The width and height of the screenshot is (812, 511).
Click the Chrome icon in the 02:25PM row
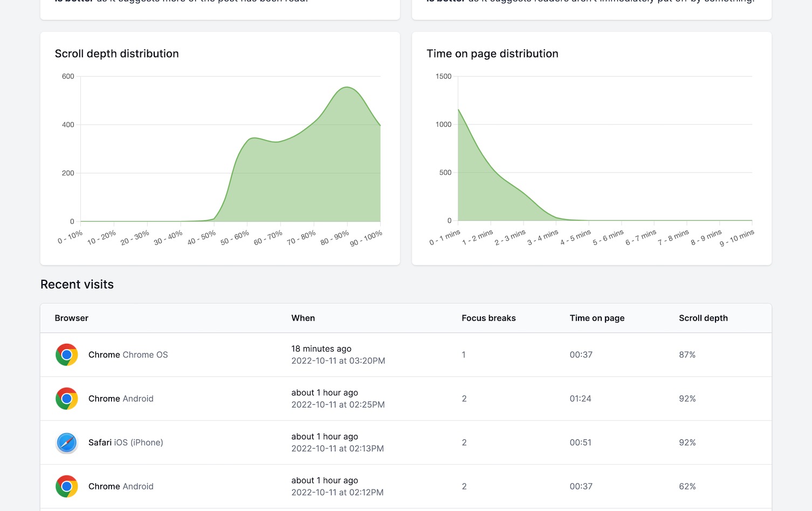click(67, 398)
